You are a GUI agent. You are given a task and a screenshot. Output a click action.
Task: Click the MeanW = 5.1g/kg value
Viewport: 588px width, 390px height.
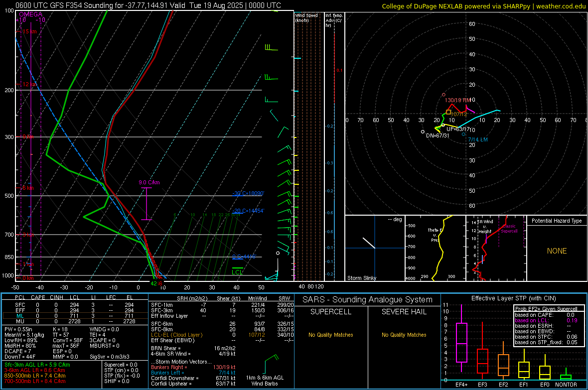point(24,335)
